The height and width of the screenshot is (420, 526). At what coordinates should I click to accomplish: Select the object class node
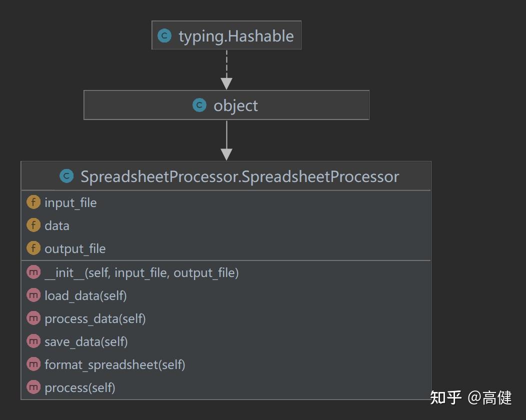pyautogui.click(x=235, y=105)
